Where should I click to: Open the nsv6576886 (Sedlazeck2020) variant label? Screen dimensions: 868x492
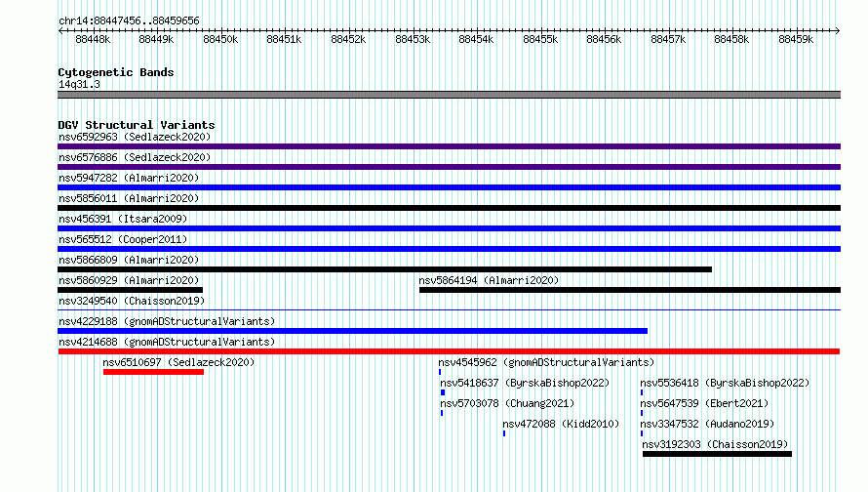(x=135, y=157)
